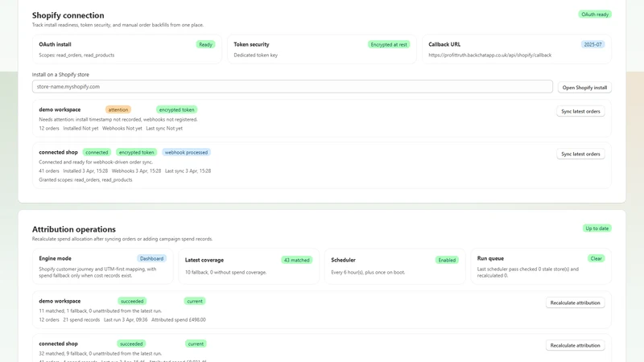Image resolution: width=644 pixels, height=362 pixels.
Task: Click '10 fallback, 0 without spend coverage.' text
Action: [x=225, y=272]
